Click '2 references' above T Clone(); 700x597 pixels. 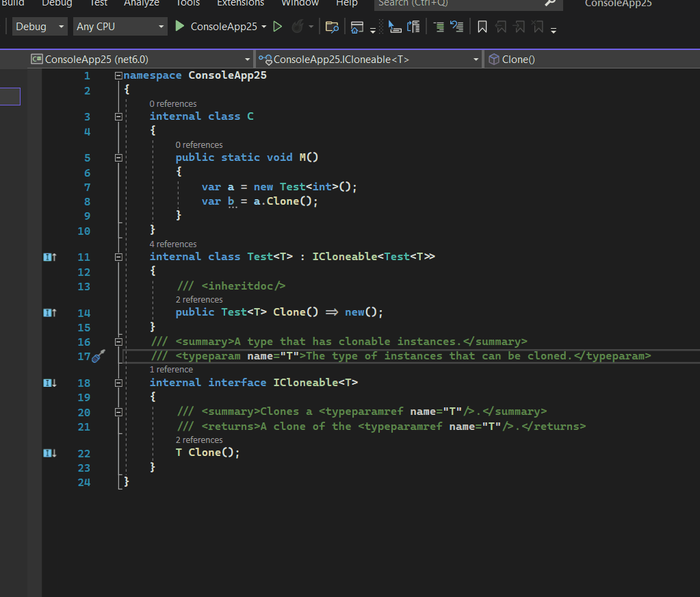click(199, 440)
